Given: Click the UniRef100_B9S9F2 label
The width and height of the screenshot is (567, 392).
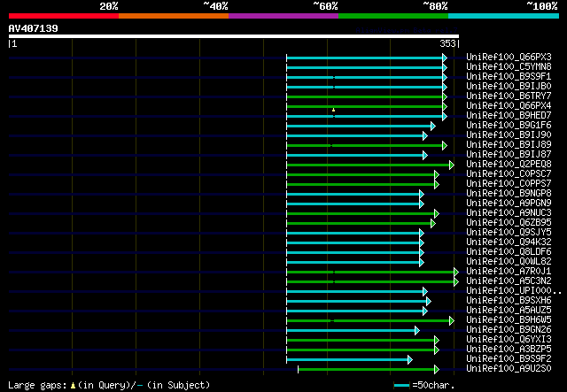Looking at the screenshot, I should tap(509, 359).
